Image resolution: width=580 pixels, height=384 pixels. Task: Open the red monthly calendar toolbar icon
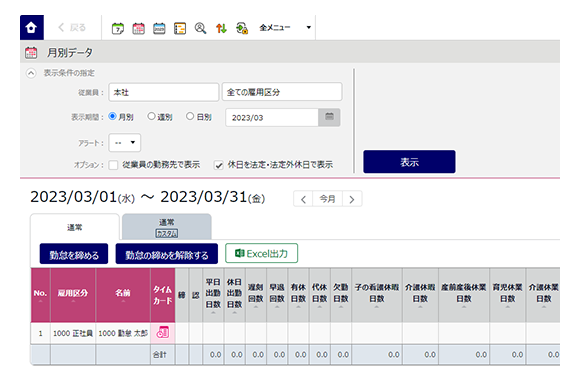[138, 28]
